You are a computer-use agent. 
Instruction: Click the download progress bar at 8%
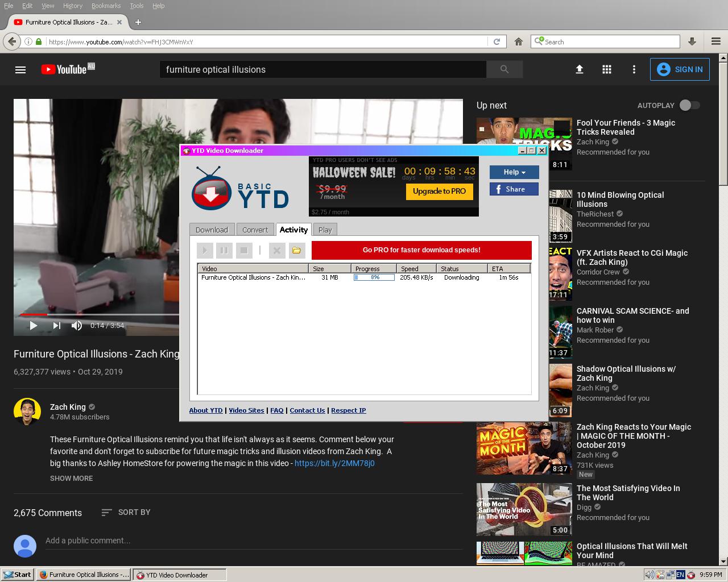click(374, 277)
